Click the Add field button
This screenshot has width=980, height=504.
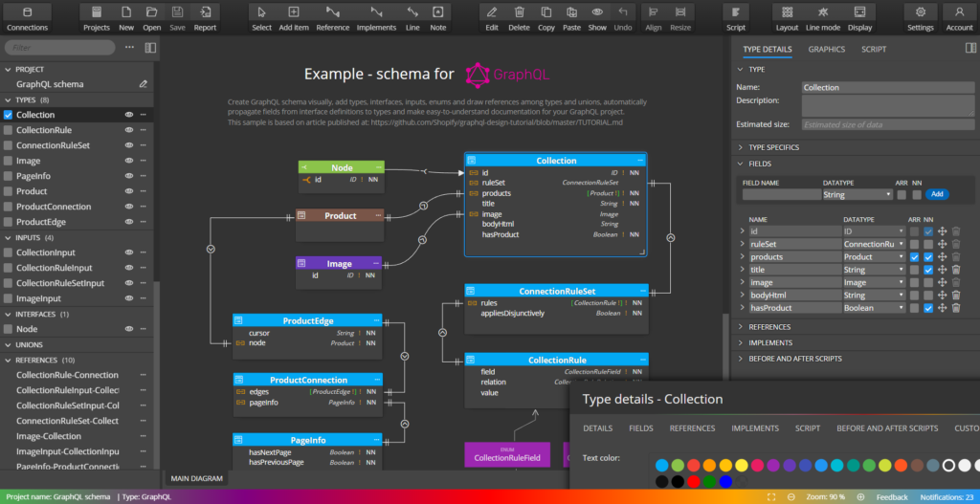coord(937,194)
